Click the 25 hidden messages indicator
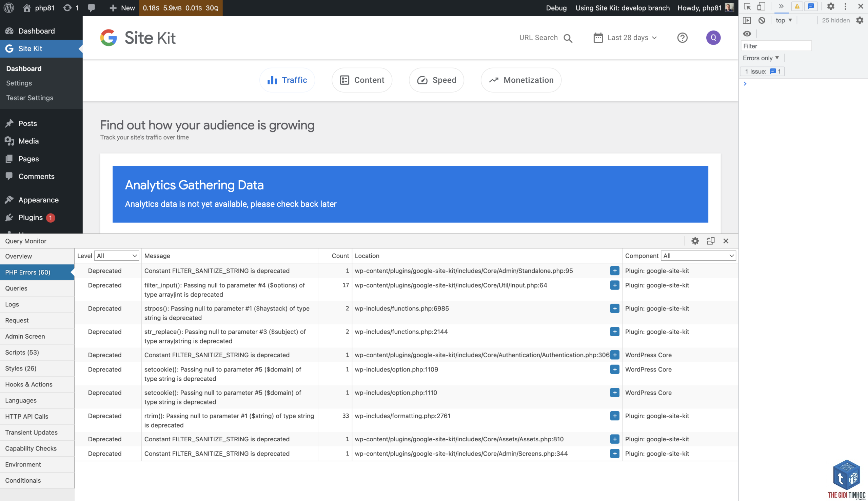 click(x=835, y=20)
